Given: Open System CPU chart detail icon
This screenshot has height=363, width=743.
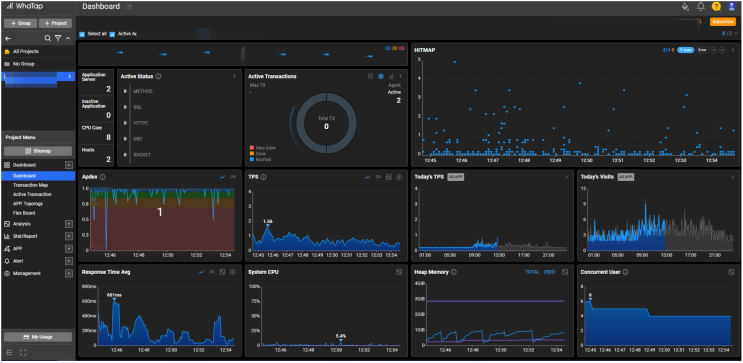Looking at the screenshot, I should pyautogui.click(x=399, y=272).
